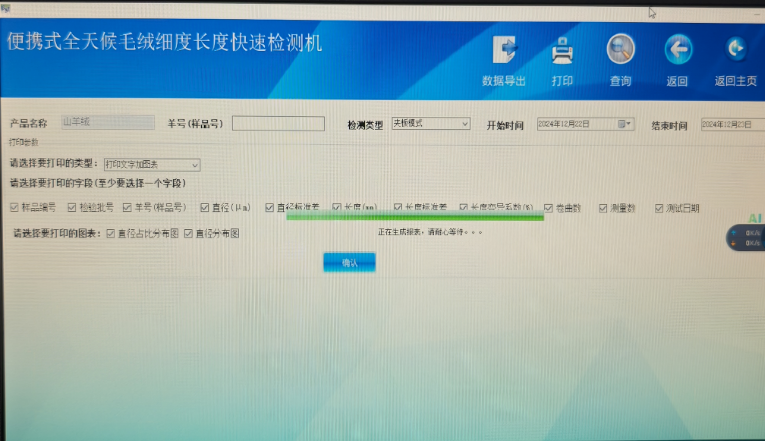Click the 返回 back arrow icon
Image resolution: width=765 pixels, height=441 pixels.
point(678,49)
